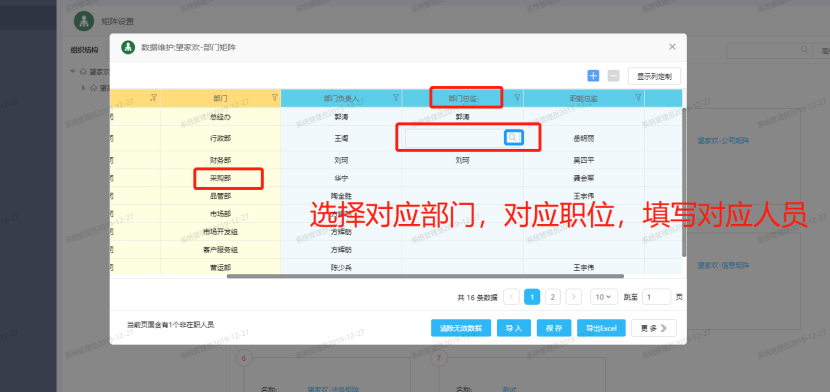This screenshot has height=392, width=830.
Task: Click the 共 16 条数据 record count text
Action: pyautogui.click(x=477, y=297)
